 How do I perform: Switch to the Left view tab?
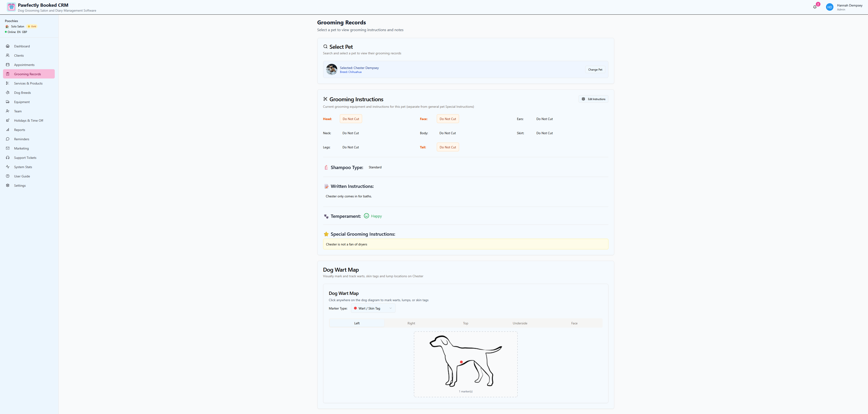pos(357,323)
